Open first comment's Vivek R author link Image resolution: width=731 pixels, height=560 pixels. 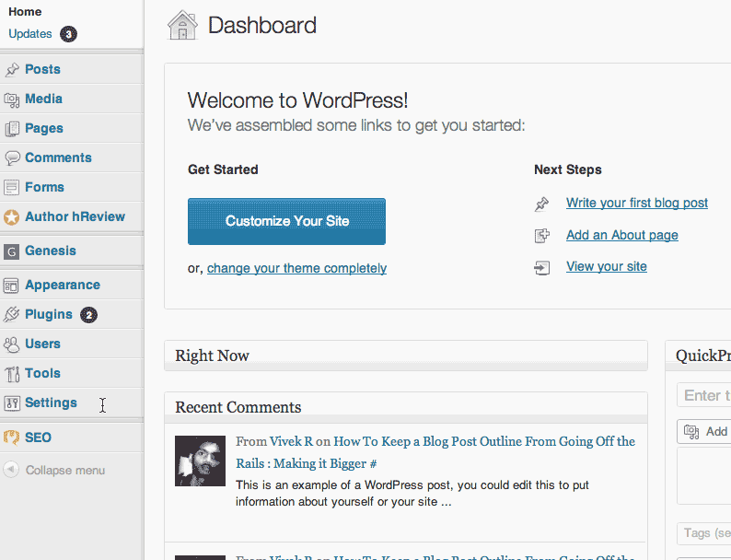[x=291, y=441]
